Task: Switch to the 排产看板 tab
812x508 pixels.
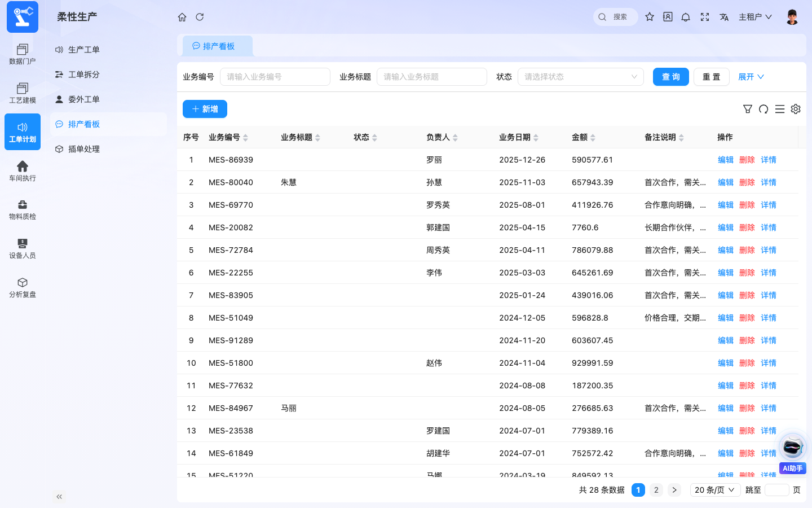Action: 218,46
